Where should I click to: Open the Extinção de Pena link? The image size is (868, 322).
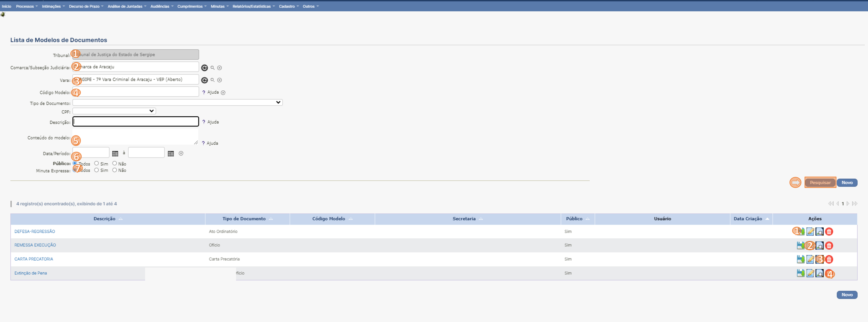(x=31, y=273)
